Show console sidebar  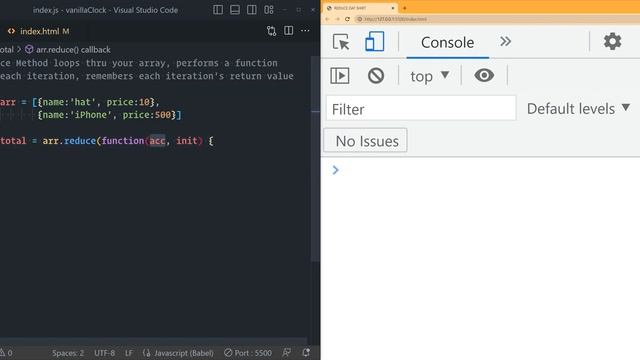340,76
